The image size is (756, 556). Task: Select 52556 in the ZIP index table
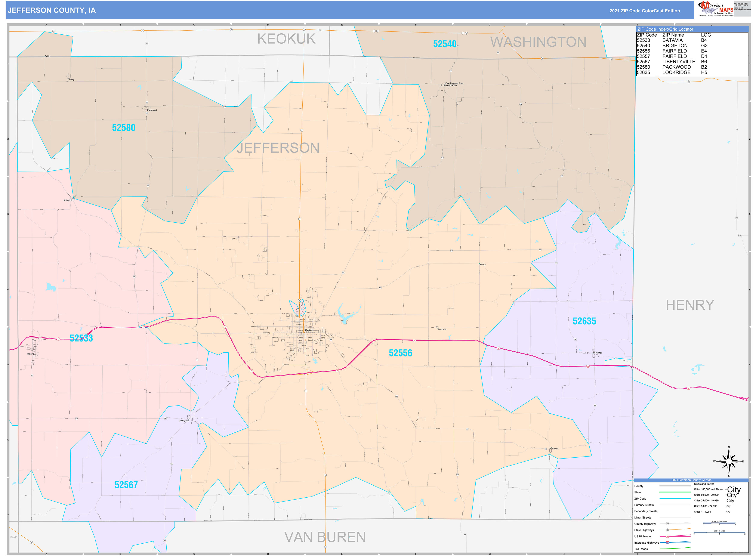(x=643, y=51)
